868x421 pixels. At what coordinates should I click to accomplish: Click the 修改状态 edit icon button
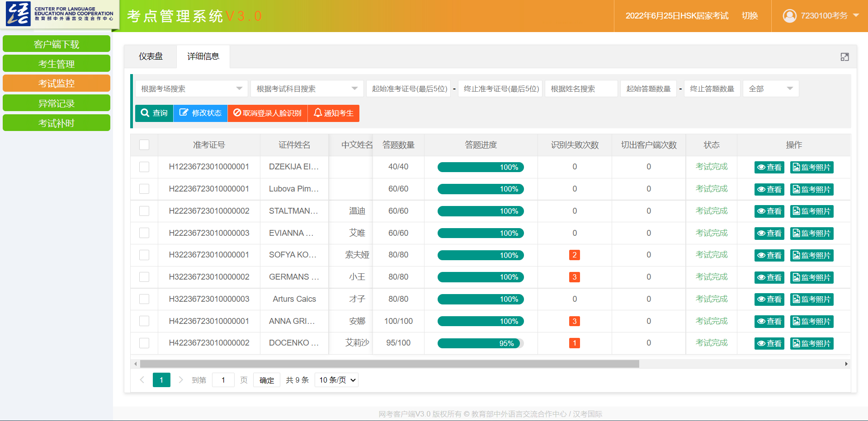tap(200, 113)
